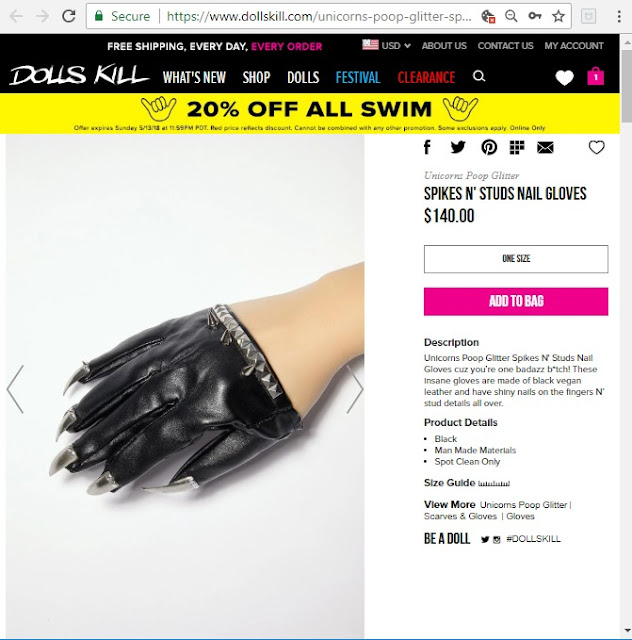
Task: Bookmark page with star icon
Action: point(558,16)
